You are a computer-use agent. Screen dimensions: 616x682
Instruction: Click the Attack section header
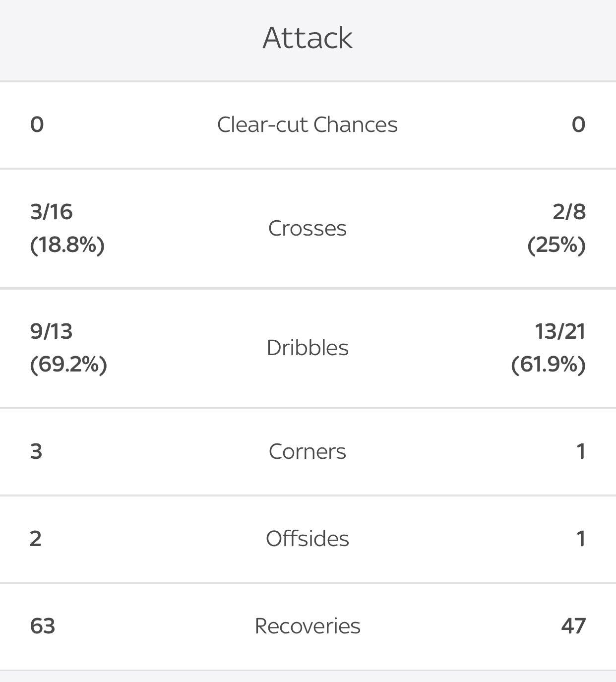pos(308,38)
